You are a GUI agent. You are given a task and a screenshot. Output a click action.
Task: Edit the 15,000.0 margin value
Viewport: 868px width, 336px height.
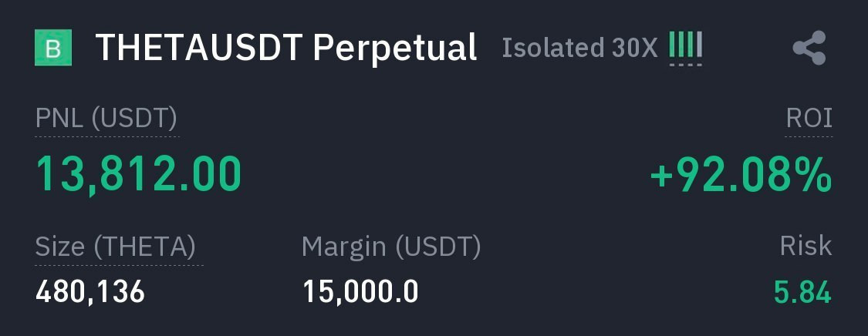click(x=360, y=292)
